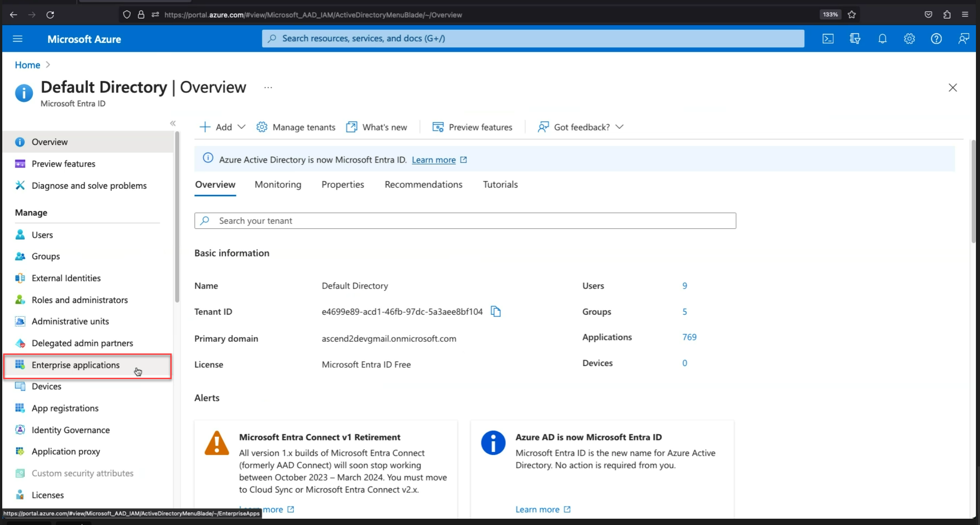Open the top bar feedback person icon
Image resolution: width=980 pixels, height=525 pixels.
pos(963,39)
